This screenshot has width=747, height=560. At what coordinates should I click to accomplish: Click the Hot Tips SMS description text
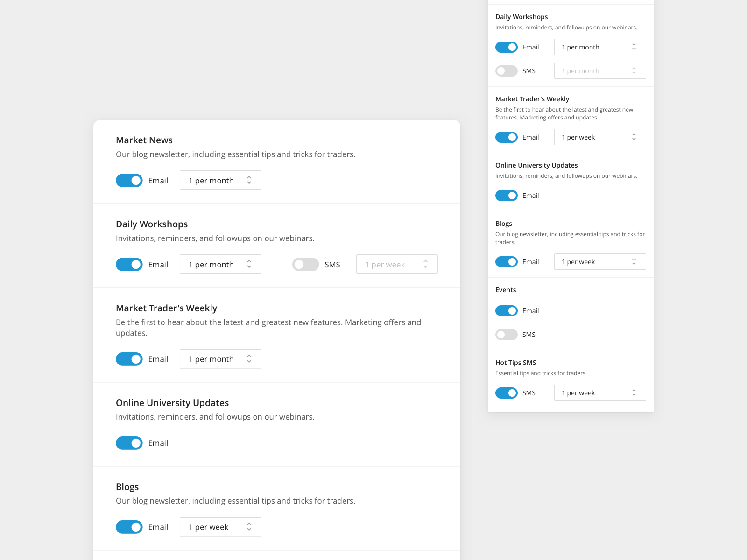[541, 373]
